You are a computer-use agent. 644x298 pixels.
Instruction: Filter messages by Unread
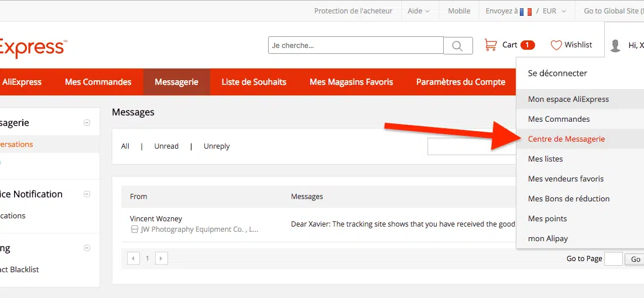[166, 146]
